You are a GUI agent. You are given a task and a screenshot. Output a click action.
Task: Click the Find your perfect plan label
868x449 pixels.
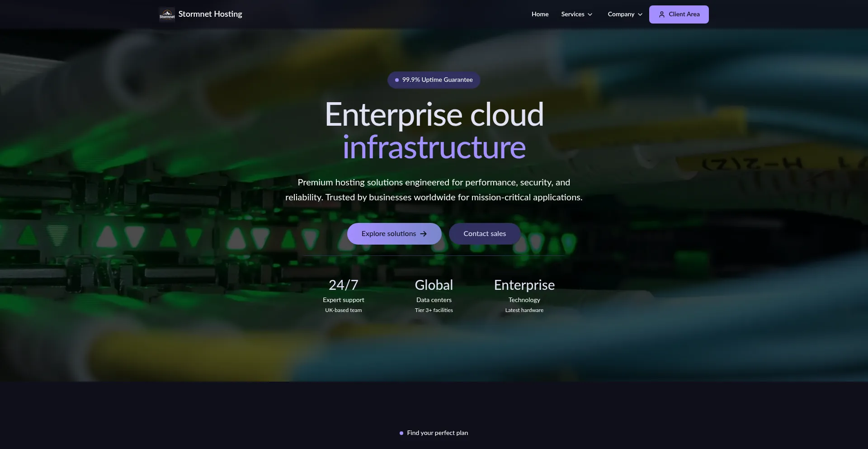pos(437,433)
